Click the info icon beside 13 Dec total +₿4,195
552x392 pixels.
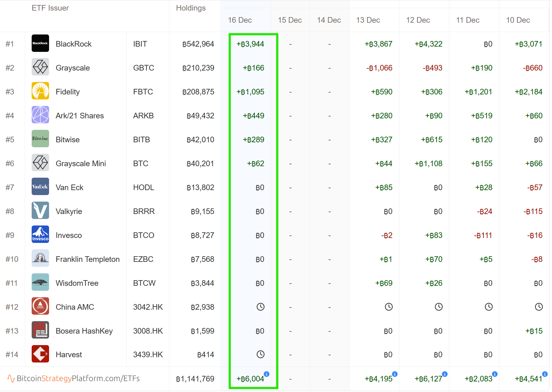(x=395, y=374)
